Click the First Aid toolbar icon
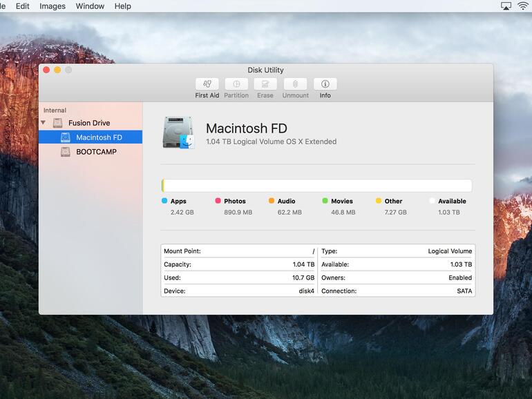The image size is (532, 399). (x=207, y=84)
